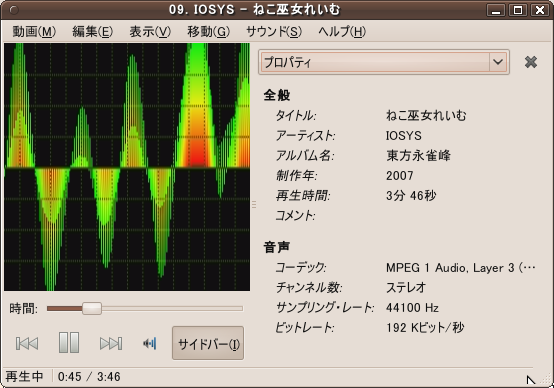Open the 表示(V) menu
Image resolution: width=554 pixels, height=388 pixels.
tap(150, 32)
